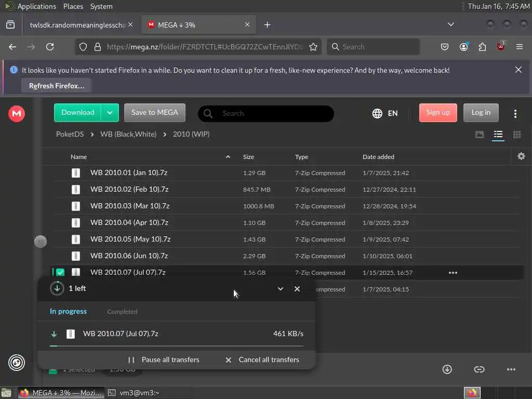Click the red MEGA logo icon
Image resolution: width=532 pixels, height=399 pixels.
(16, 113)
